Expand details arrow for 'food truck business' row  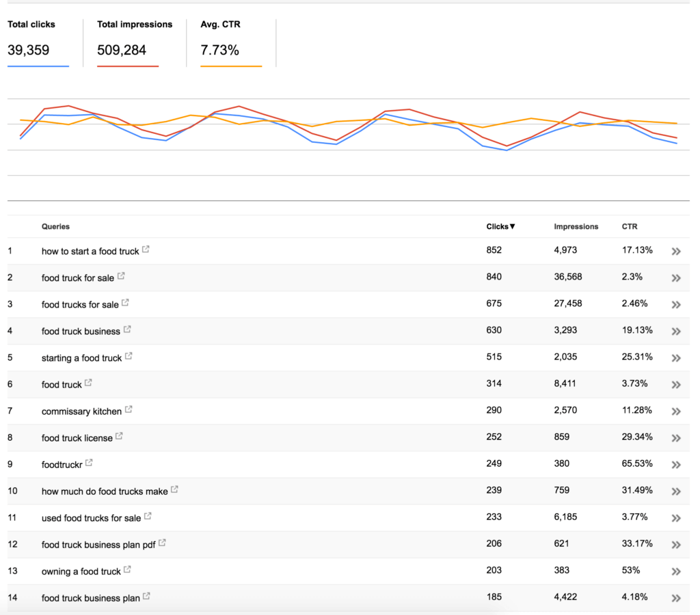tap(676, 331)
